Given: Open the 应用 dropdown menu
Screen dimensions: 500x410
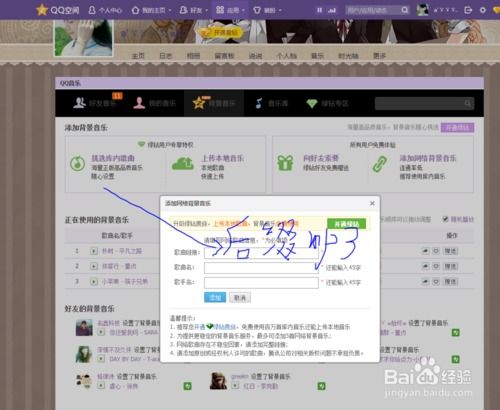Looking at the screenshot, I should click(230, 10).
